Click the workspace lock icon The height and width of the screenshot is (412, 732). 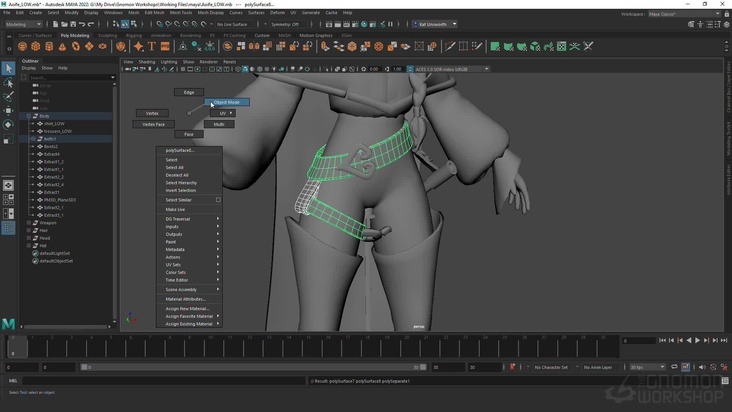coord(726,14)
